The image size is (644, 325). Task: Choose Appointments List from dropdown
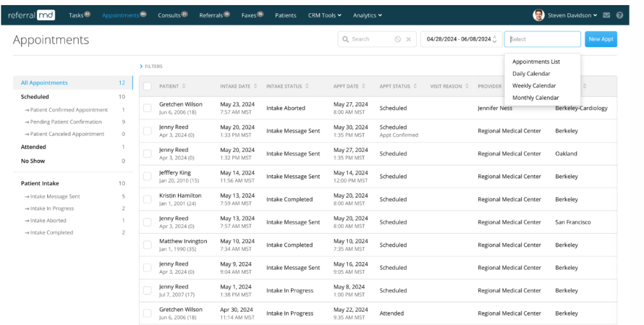coord(536,62)
